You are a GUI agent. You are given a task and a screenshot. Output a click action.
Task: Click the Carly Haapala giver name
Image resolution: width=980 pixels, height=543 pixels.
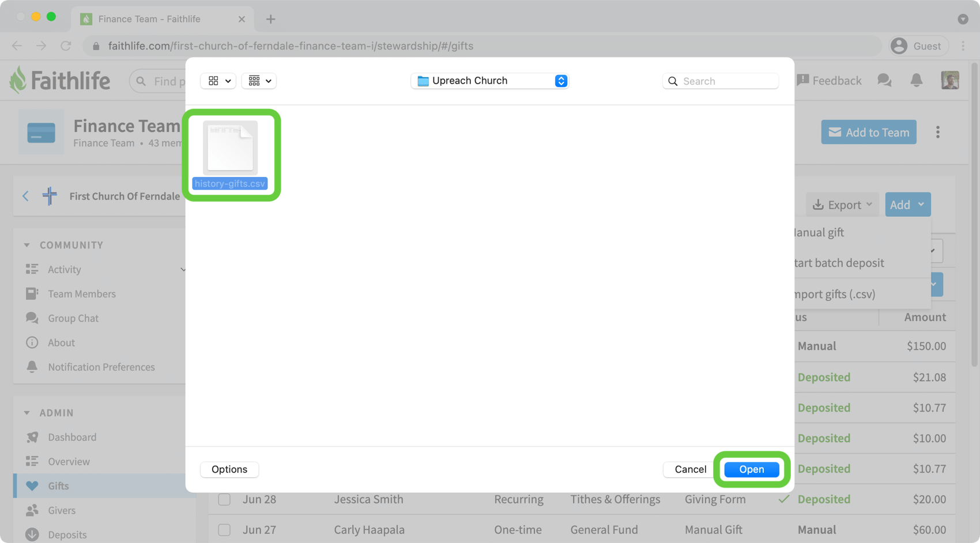click(x=369, y=530)
